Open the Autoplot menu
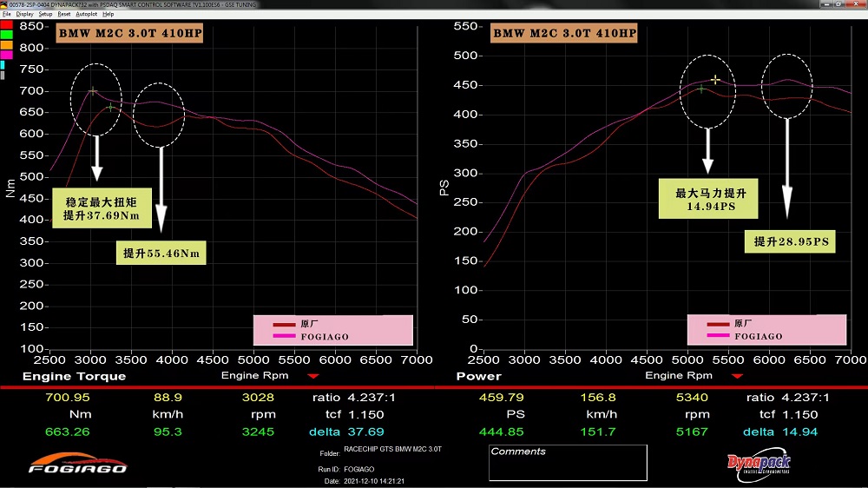868x488 pixels. pos(86,14)
